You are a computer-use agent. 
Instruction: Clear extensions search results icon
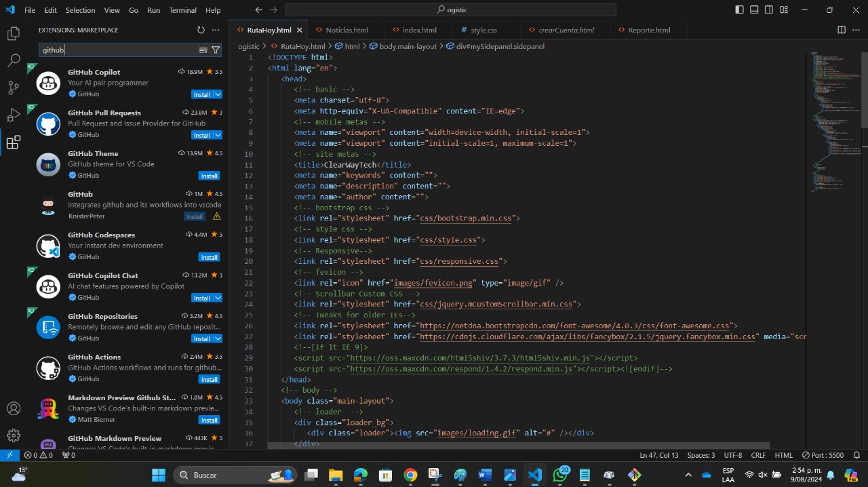(203, 50)
